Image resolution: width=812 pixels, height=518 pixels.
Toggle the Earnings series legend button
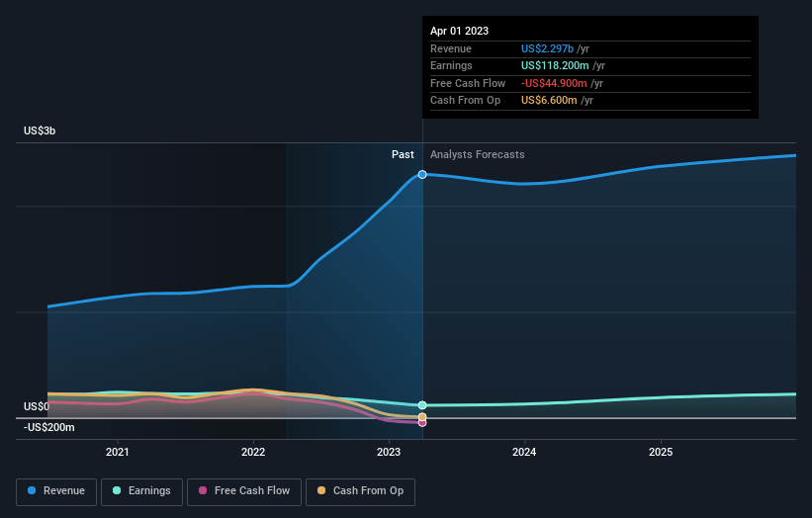pos(140,491)
